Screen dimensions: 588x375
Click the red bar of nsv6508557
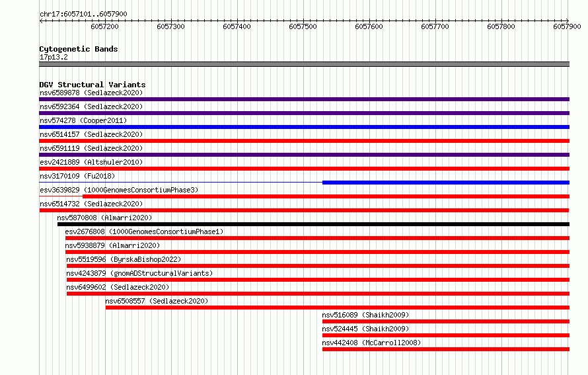pos(338,308)
